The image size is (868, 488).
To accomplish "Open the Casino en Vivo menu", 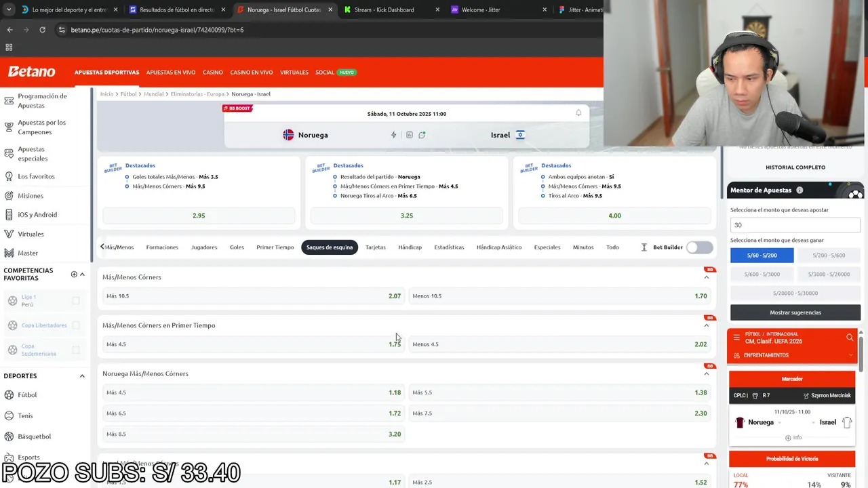I will tap(252, 73).
